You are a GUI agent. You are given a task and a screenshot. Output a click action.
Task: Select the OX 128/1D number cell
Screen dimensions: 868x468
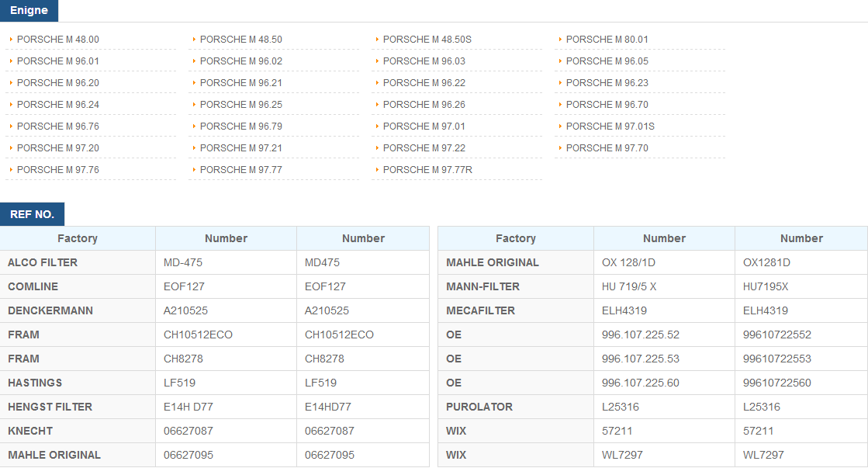(664, 262)
